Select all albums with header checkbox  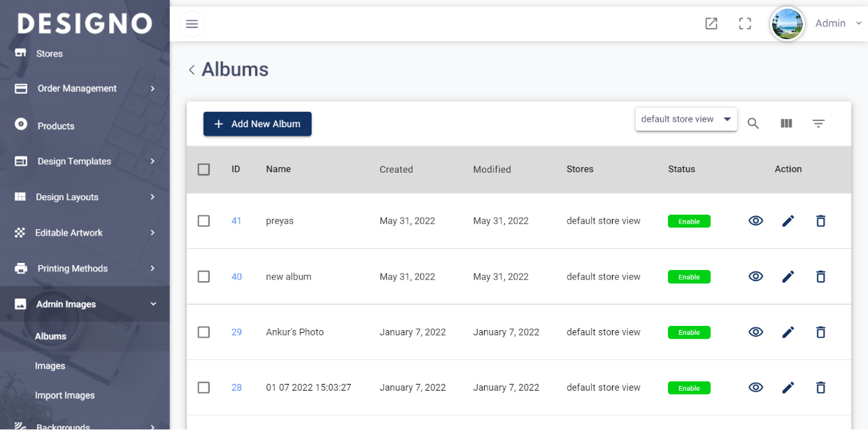click(x=204, y=169)
